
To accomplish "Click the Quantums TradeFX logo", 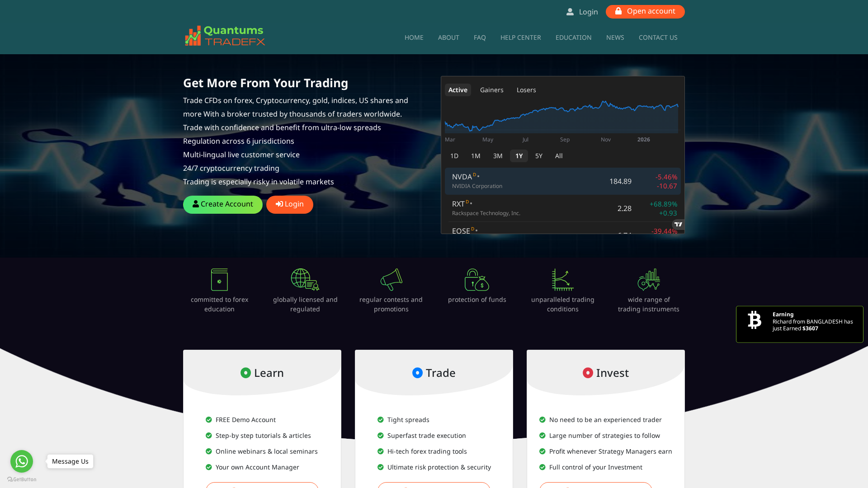I will 224,36.
